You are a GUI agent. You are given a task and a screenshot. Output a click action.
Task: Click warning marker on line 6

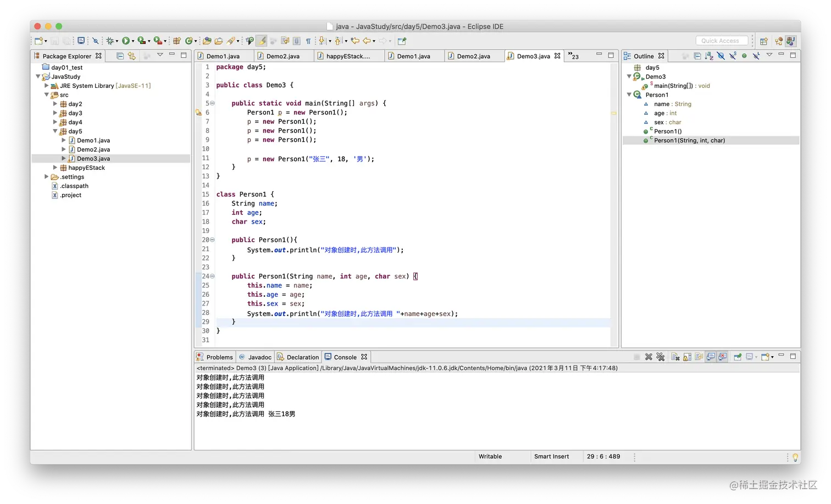click(198, 113)
